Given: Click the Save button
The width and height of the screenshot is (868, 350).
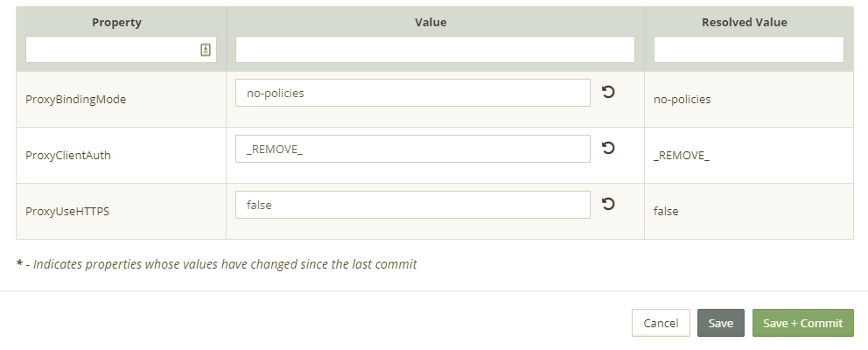Looking at the screenshot, I should tap(720, 323).
